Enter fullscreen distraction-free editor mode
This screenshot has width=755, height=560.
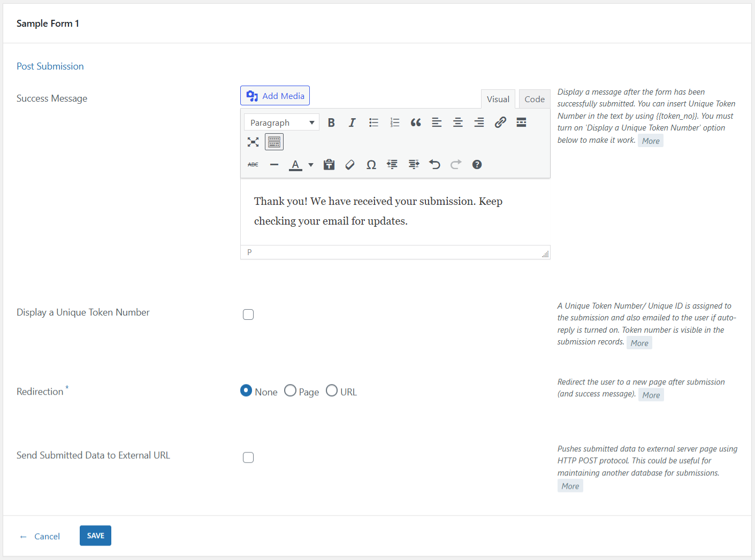[253, 142]
